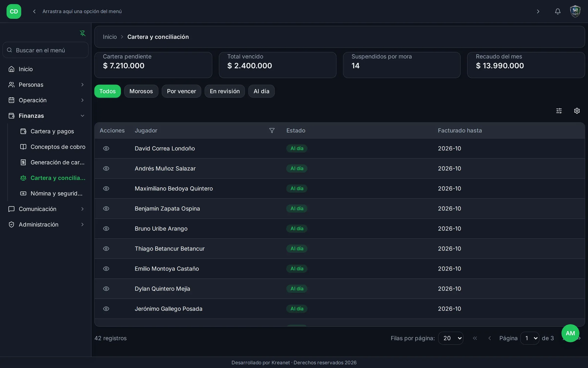
Task: Open the club shield profile avatar
Action: tap(575, 12)
